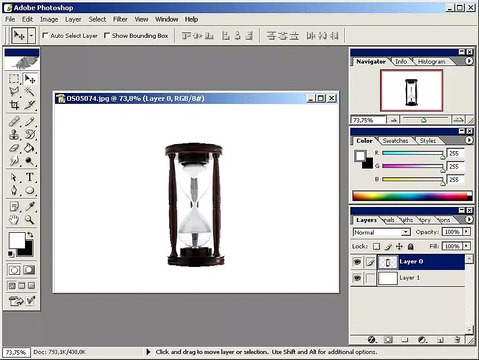
Task: Select the Magic Wand tool
Action: point(30,92)
